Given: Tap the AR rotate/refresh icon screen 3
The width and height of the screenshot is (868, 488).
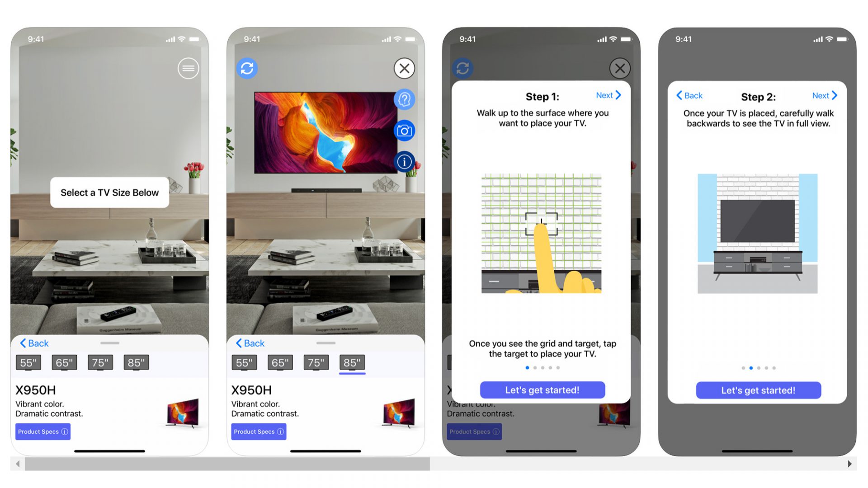Looking at the screenshot, I should pyautogui.click(x=465, y=67).
